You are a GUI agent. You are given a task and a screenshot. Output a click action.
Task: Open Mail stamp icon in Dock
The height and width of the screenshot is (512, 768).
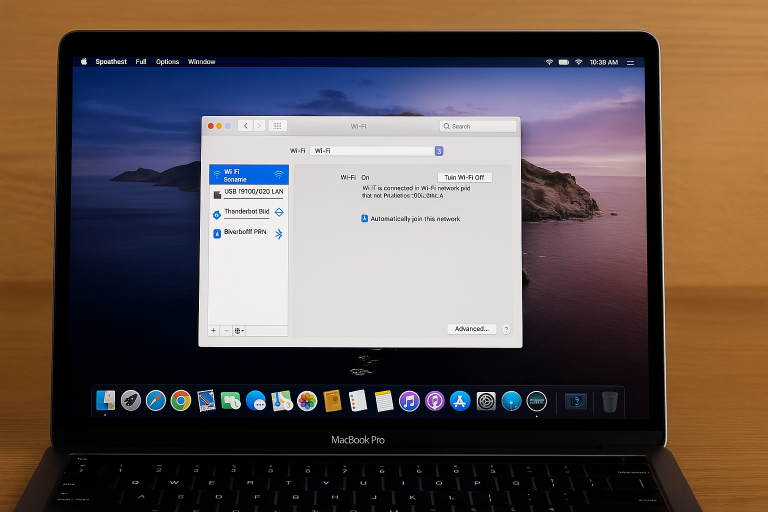(x=206, y=401)
